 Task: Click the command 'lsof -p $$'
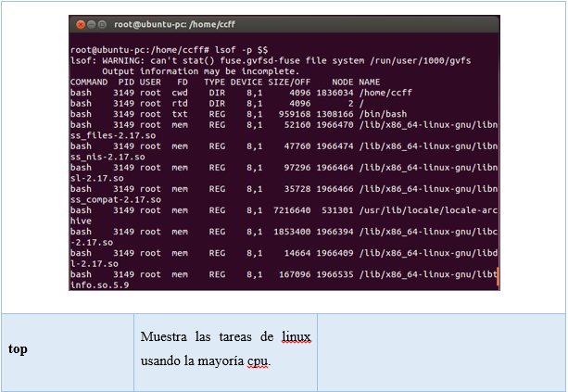[x=241, y=50]
